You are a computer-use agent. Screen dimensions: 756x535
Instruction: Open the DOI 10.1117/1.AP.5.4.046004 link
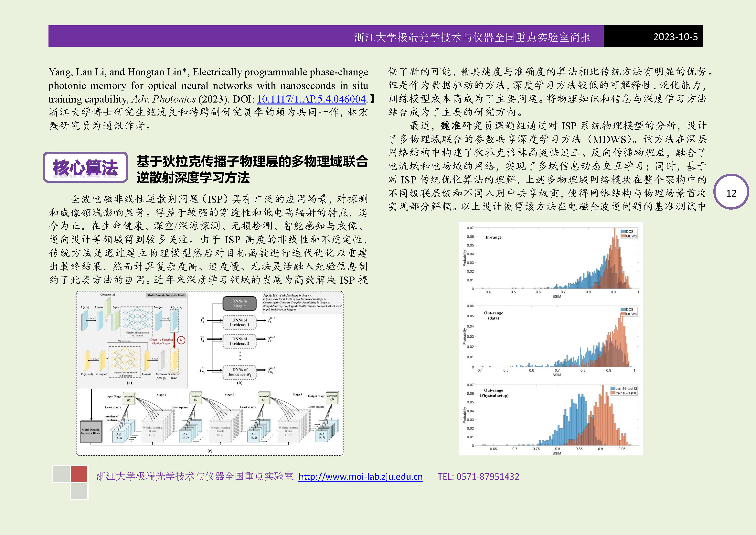(311, 99)
